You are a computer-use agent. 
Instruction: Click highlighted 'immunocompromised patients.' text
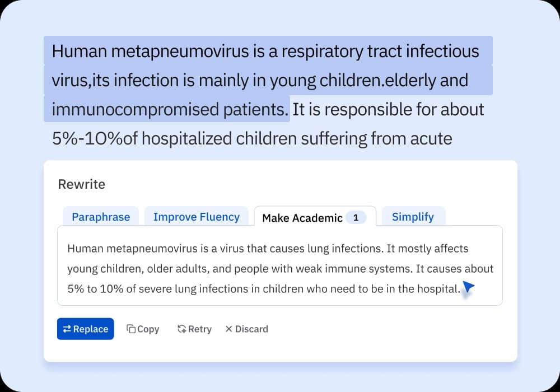click(170, 109)
